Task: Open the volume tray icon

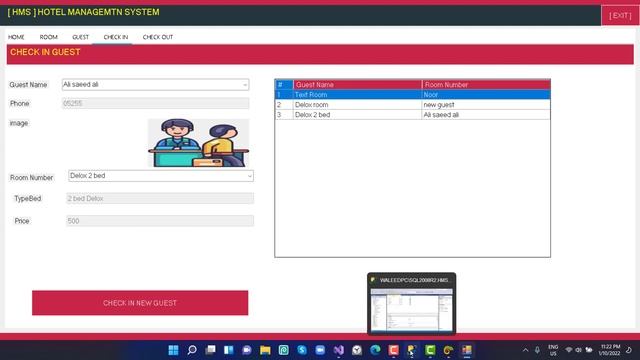Action: coord(578,350)
